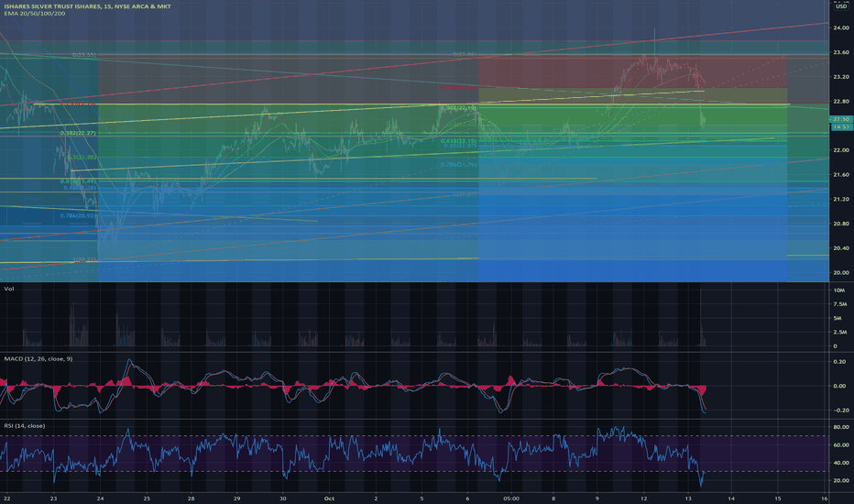
Task: Click the 21.20 price axis label
Action: click(x=841, y=199)
